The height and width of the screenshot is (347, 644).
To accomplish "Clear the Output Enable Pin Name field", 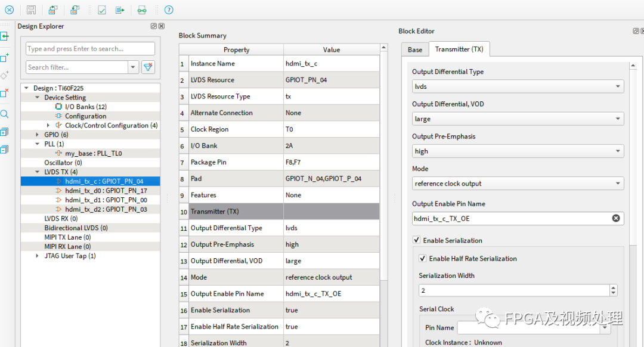I will [x=615, y=218].
